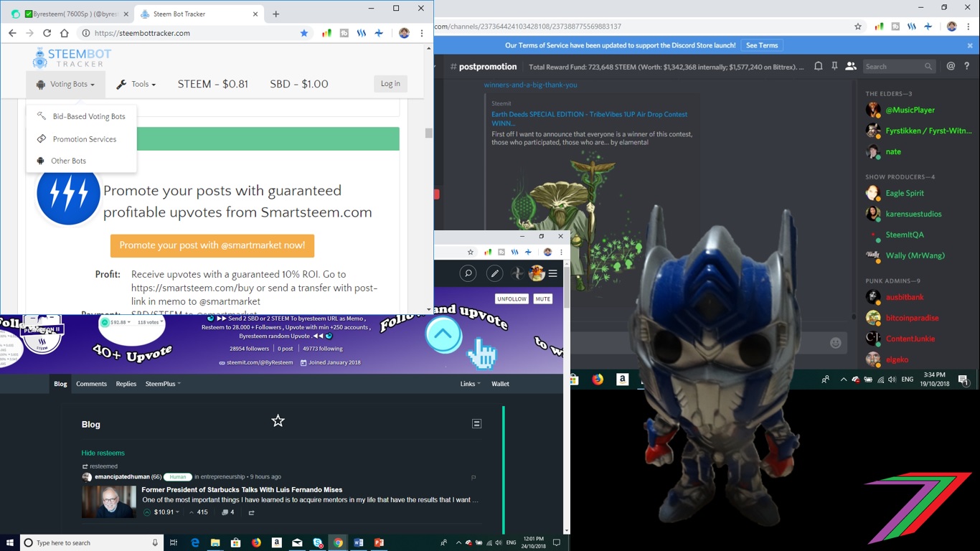Click the Log in button on Steem Bot Tracker

(x=390, y=84)
